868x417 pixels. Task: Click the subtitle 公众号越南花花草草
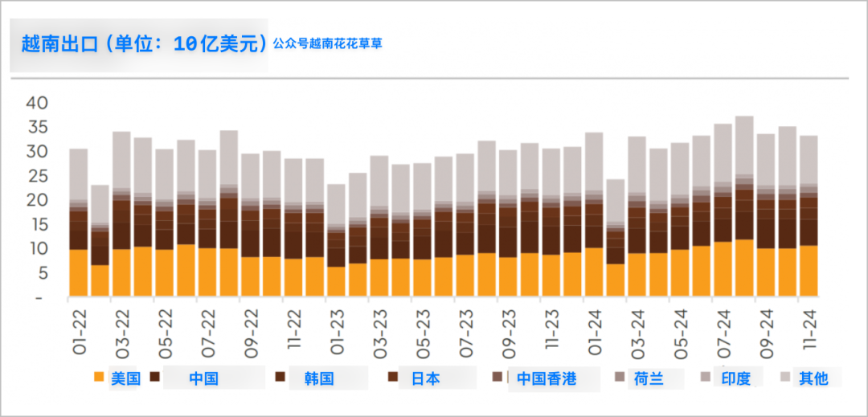pos(328,43)
